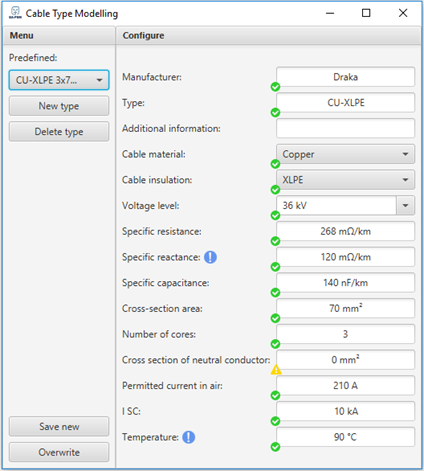Open the Predefined CU-XLPE cable dropdown

tap(59, 80)
